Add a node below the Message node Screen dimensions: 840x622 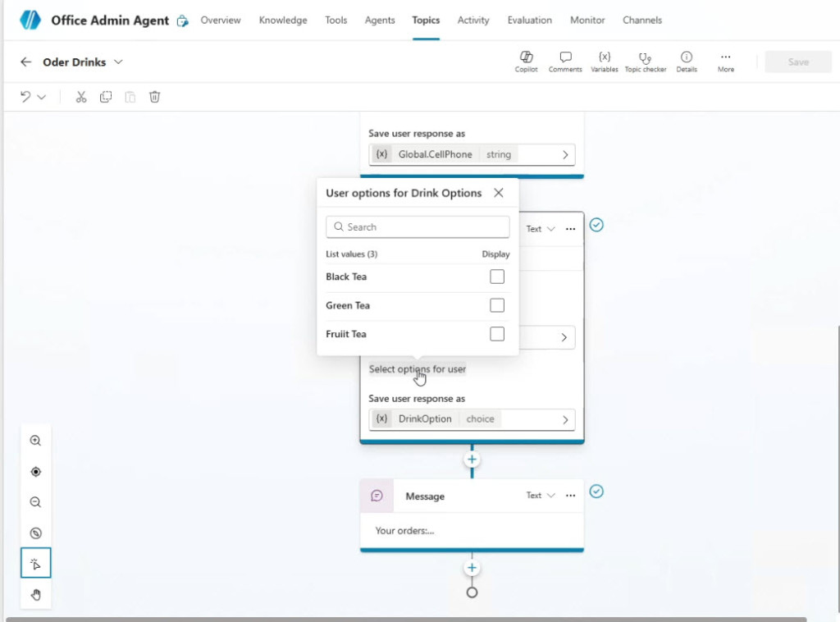(472, 568)
